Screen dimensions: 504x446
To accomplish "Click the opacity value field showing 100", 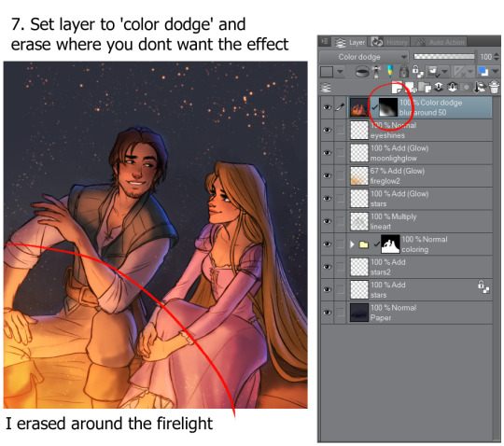I will click(x=485, y=57).
